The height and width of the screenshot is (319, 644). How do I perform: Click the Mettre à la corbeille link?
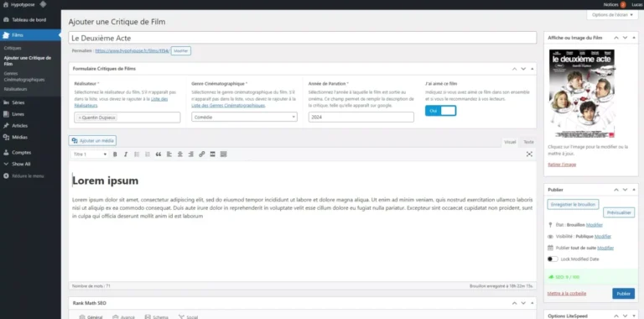click(566, 294)
